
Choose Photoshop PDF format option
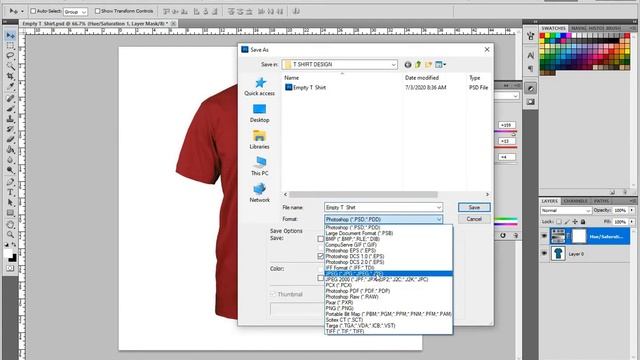coord(388,291)
